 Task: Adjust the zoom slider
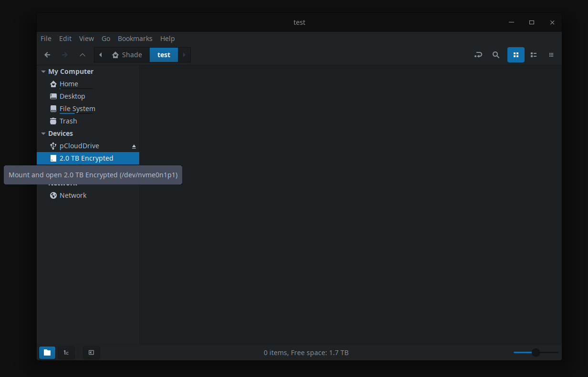(536, 352)
